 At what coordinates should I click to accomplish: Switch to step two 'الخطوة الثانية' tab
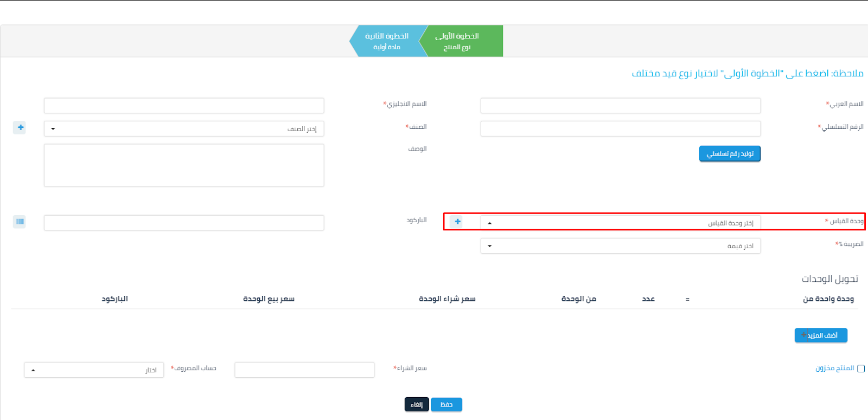386,41
